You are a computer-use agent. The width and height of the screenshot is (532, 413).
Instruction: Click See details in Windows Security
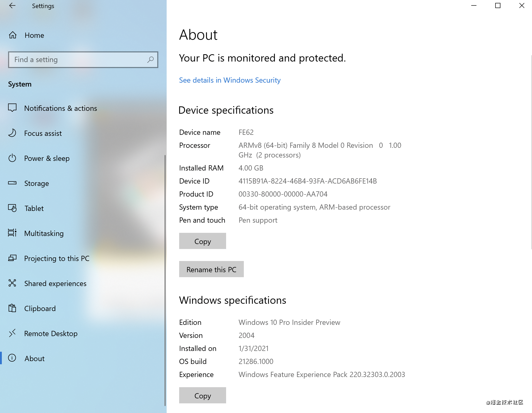(x=230, y=80)
